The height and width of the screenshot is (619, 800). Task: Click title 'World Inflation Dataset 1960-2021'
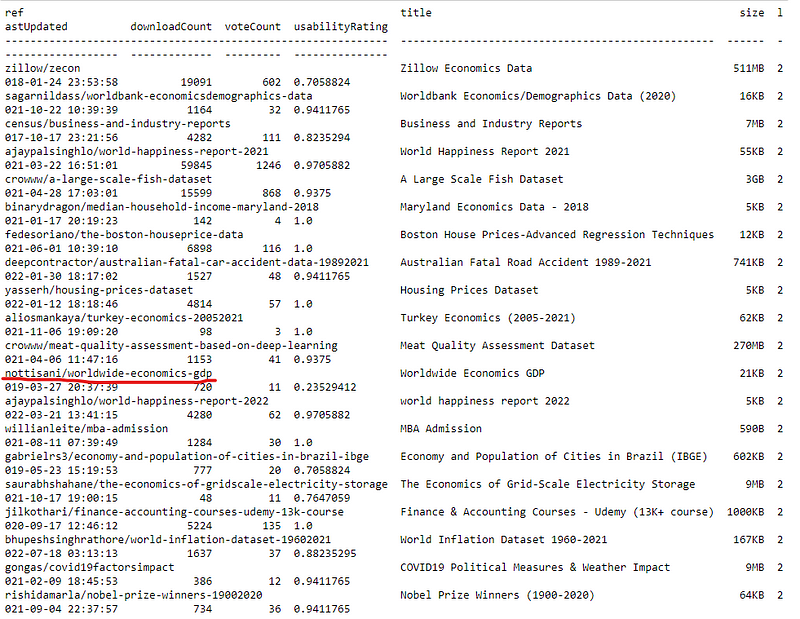504,539
